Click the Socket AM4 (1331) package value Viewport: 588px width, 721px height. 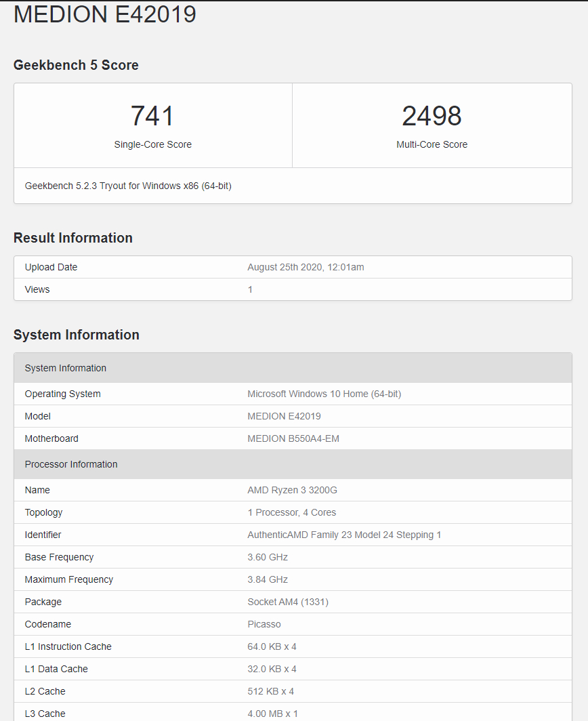[x=288, y=602]
